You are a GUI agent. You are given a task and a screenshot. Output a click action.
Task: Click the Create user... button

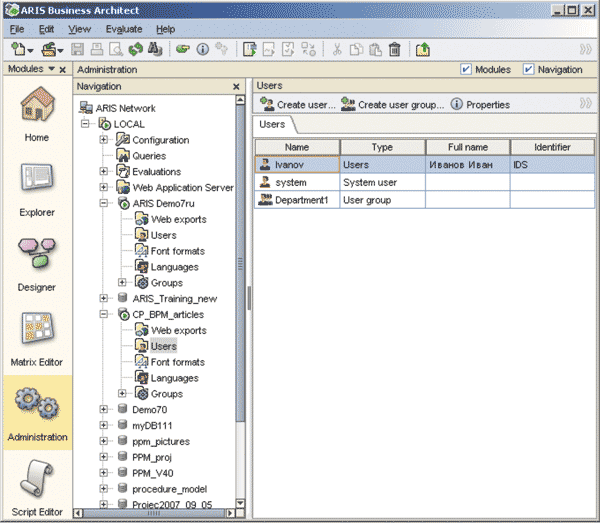pyautogui.click(x=298, y=104)
